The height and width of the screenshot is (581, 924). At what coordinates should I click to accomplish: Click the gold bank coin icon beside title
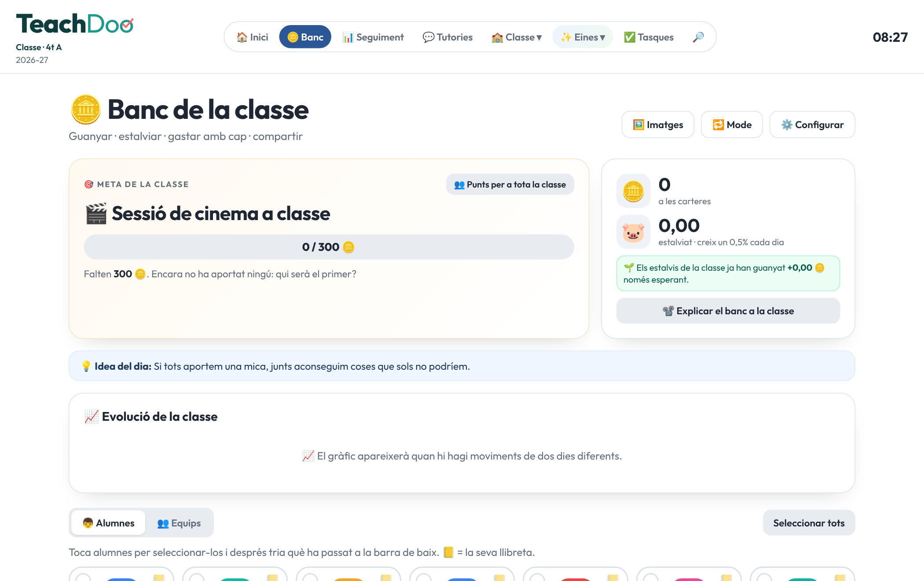86,110
